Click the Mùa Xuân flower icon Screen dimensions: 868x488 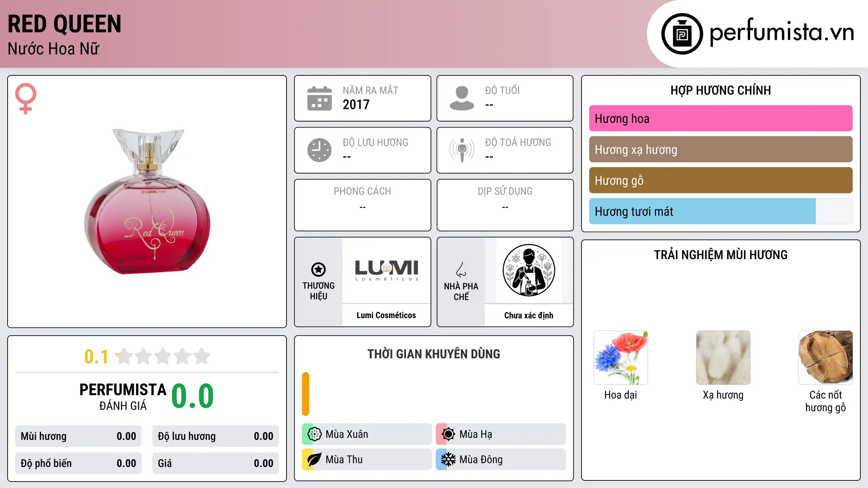click(x=314, y=434)
